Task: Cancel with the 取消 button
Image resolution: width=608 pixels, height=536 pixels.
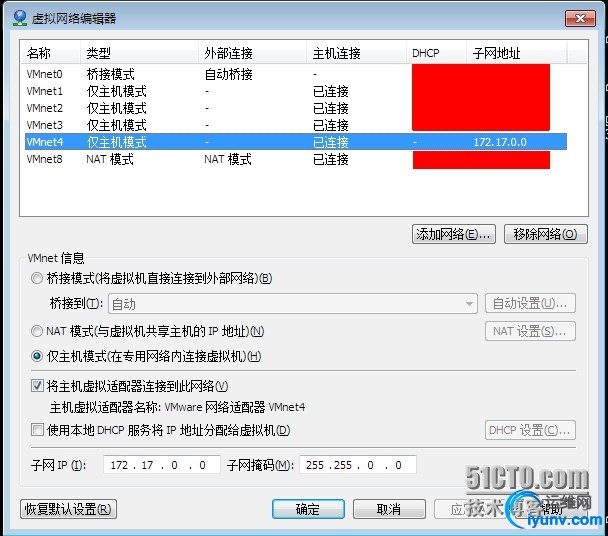Action: [x=389, y=509]
